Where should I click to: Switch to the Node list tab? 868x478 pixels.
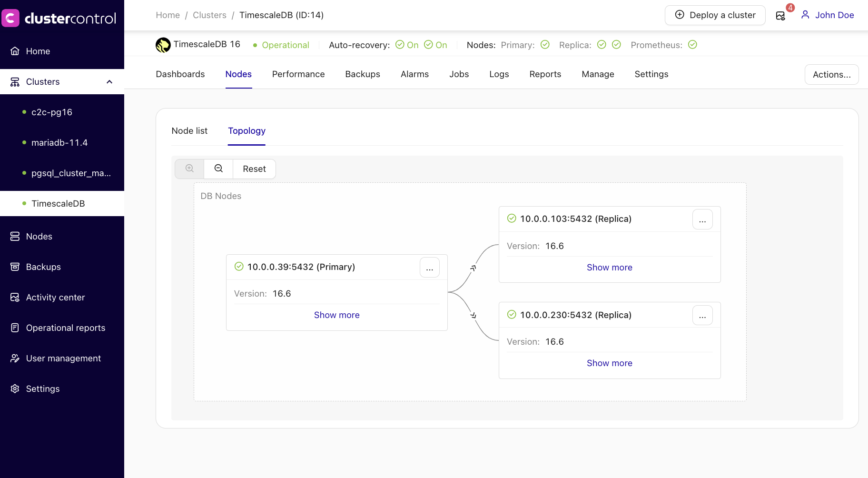click(189, 131)
